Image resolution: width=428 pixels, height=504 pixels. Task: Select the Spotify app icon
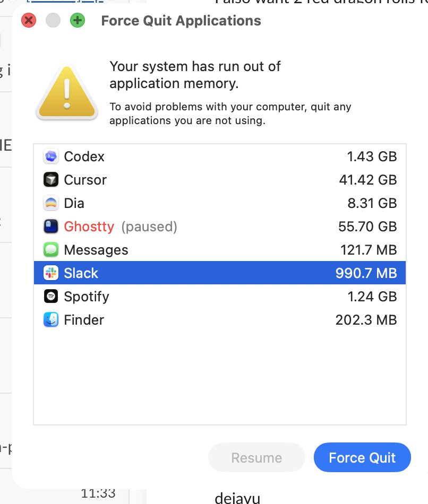coord(51,297)
